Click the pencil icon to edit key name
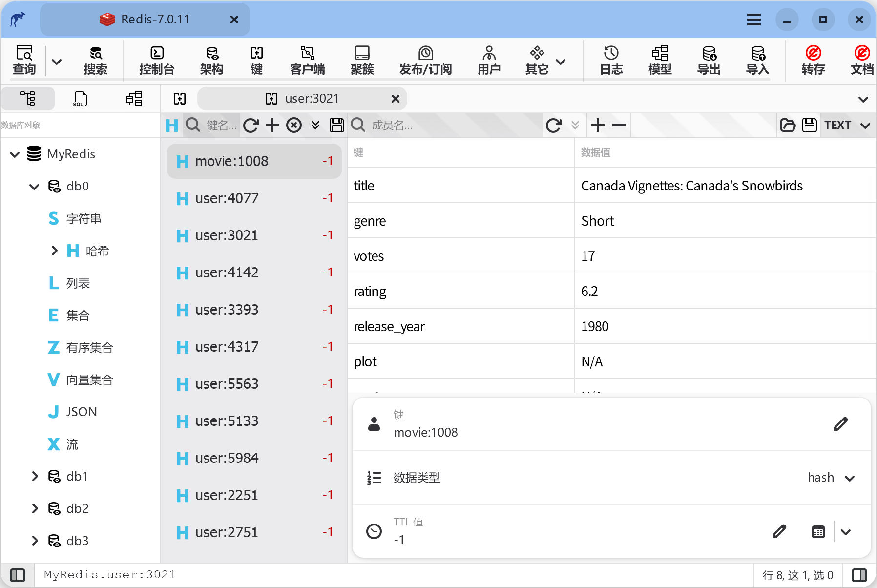 pos(840,424)
